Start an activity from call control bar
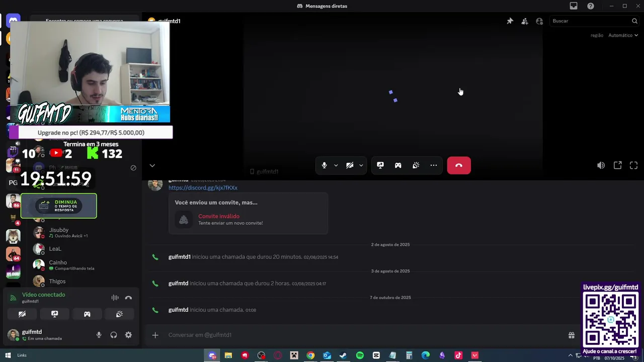This screenshot has width=644, height=362. click(x=398, y=165)
